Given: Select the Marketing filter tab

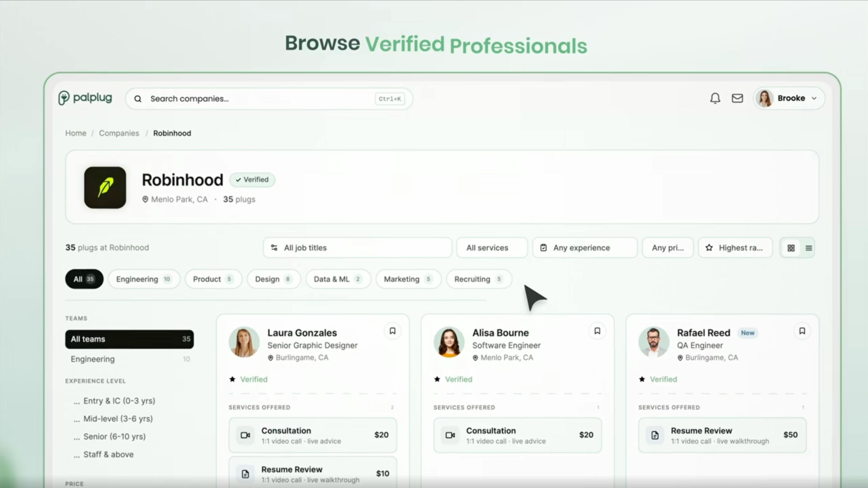Looking at the screenshot, I should pos(408,279).
